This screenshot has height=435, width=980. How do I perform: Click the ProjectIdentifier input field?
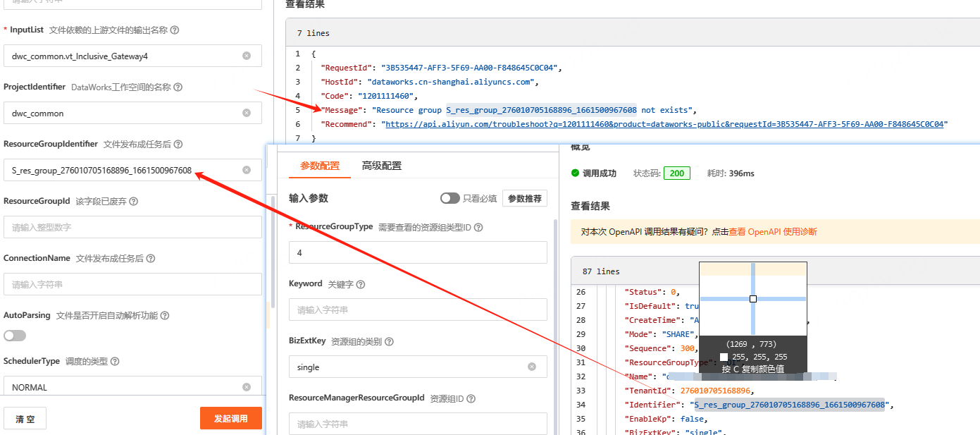(132, 113)
